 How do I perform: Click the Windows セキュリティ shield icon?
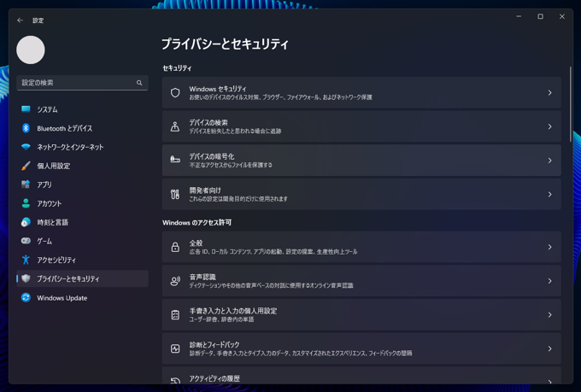click(175, 92)
